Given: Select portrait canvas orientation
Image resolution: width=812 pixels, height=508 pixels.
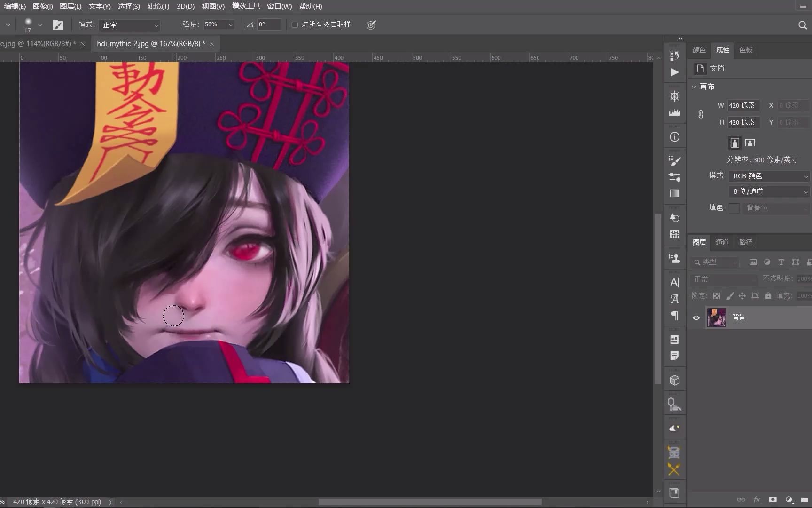Looking at the screenshot, I should pyautogui.click(x=734, y=143).
